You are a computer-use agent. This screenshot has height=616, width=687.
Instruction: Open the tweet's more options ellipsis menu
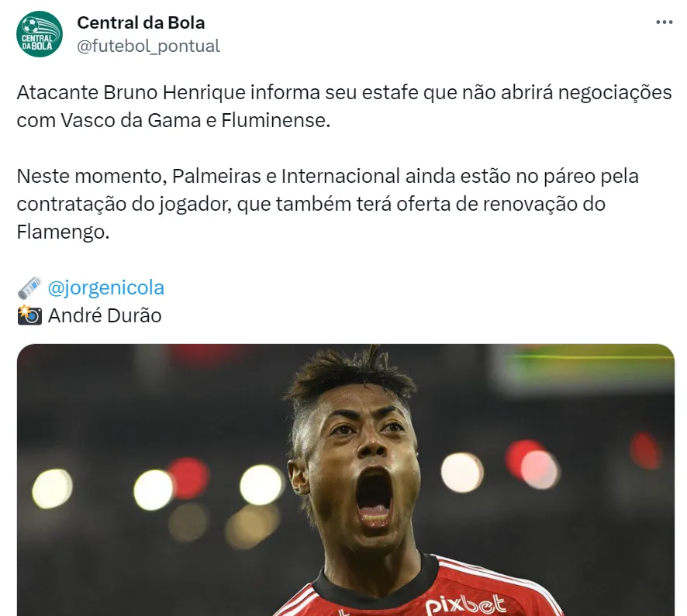664,22
